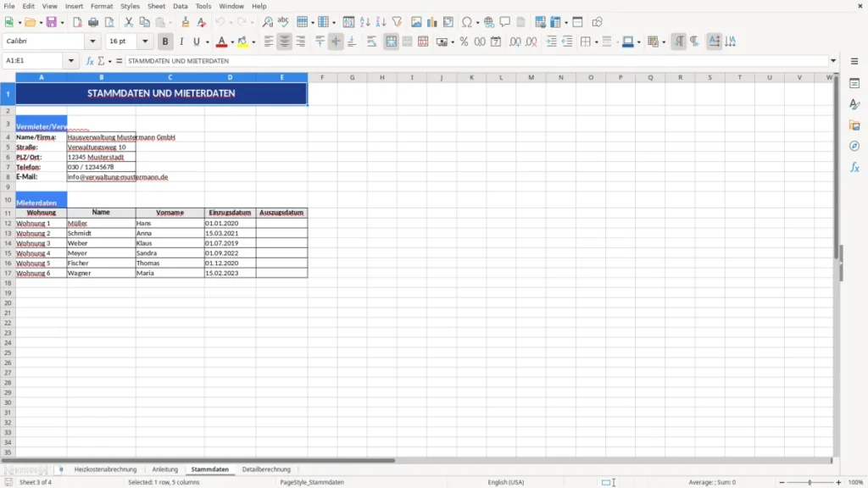Insert a comment

click(x=505, y=22)
